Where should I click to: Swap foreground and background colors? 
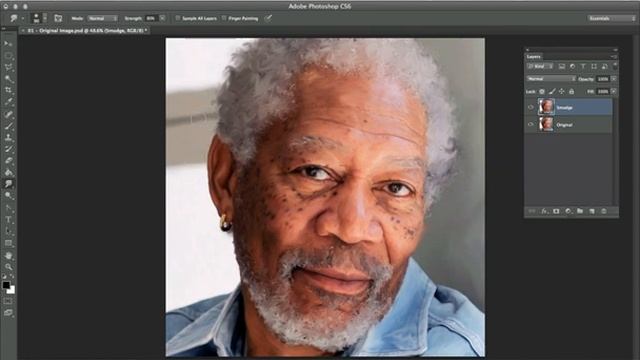(12, 277)
